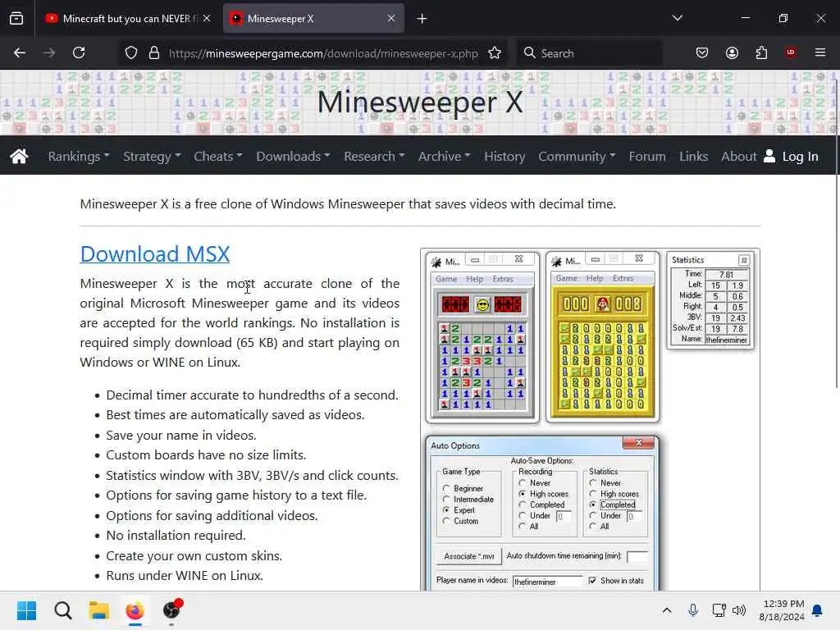Viewport: 840px width, 630px height.
Task: Click the Firefox taskbar icon
Action: coord(135,610)
